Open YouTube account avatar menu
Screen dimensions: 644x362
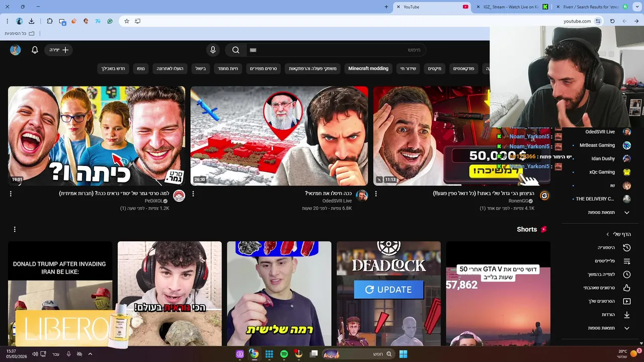pyautogui.click(x=16, y=50)
